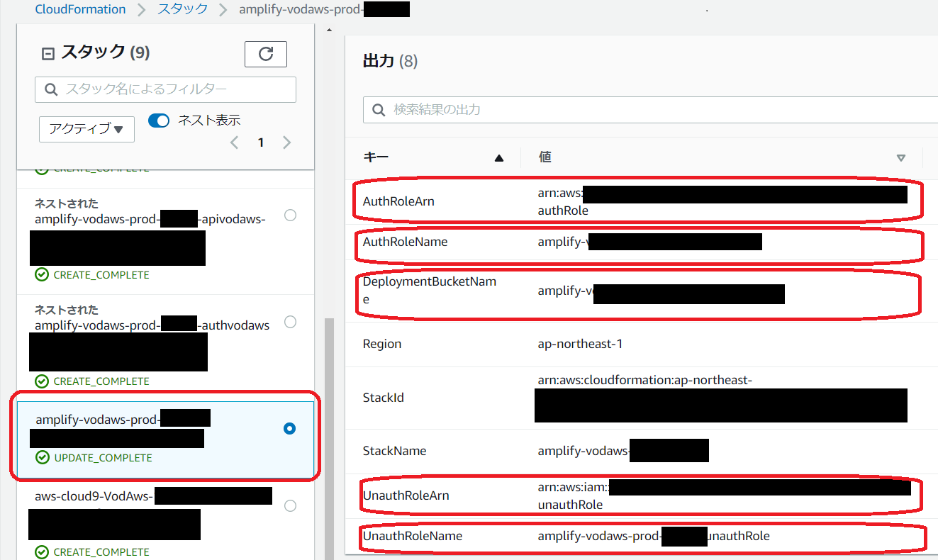
Task: Select page 1 in stack pagination
Action: pos(261,142)
